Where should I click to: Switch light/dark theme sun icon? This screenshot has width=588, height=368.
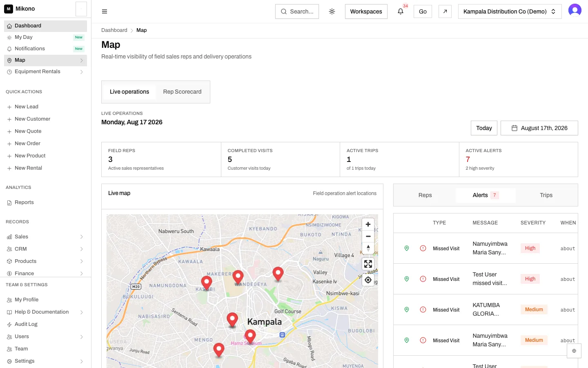tap(332, 11)
